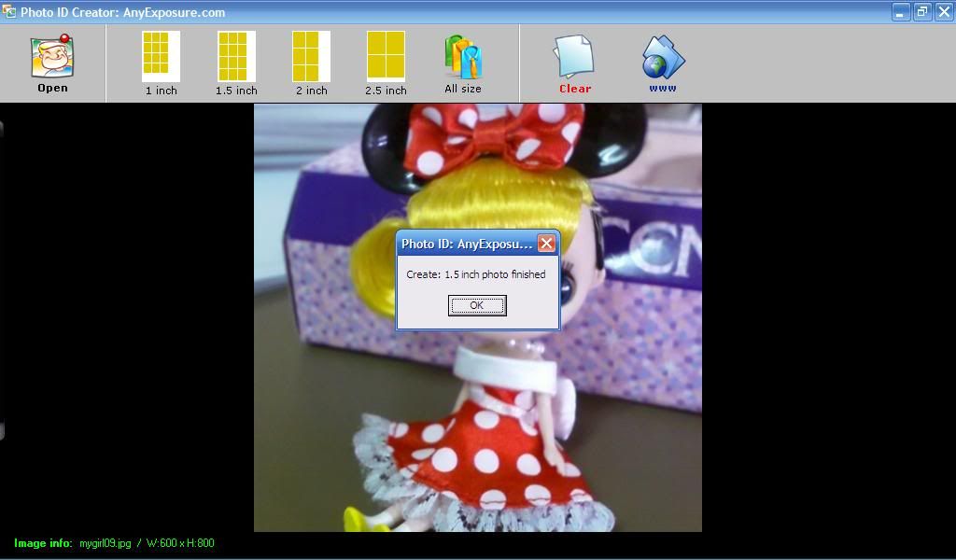This screenshot has width=956, height=560.
Task: Close the Photo ID Creator window
Action: point(944,11)
